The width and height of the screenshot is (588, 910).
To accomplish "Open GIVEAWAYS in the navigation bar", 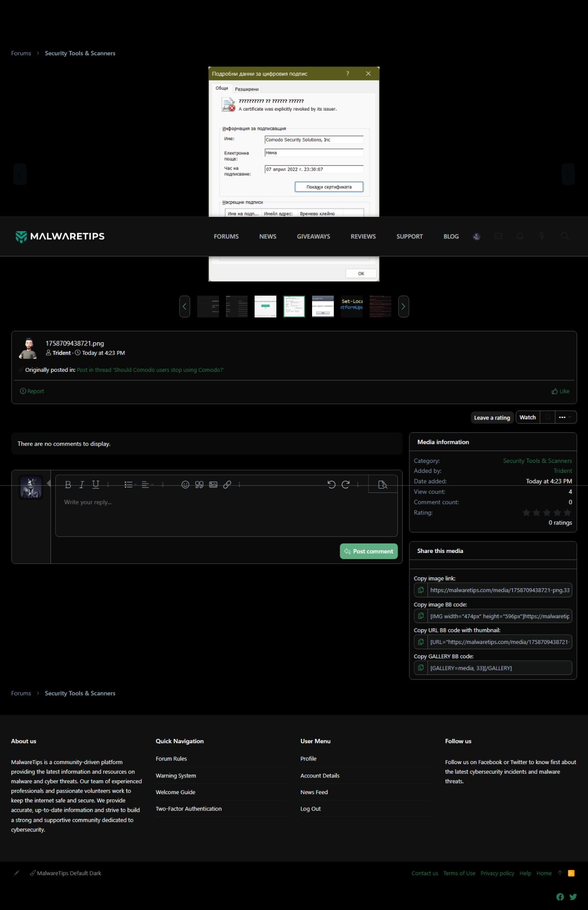I will point(314,236).
